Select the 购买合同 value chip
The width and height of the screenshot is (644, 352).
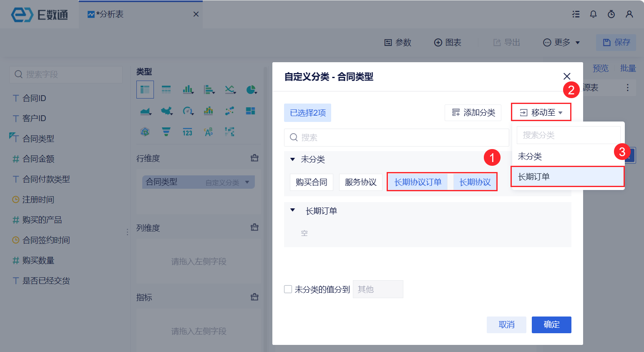click(312, 182)
